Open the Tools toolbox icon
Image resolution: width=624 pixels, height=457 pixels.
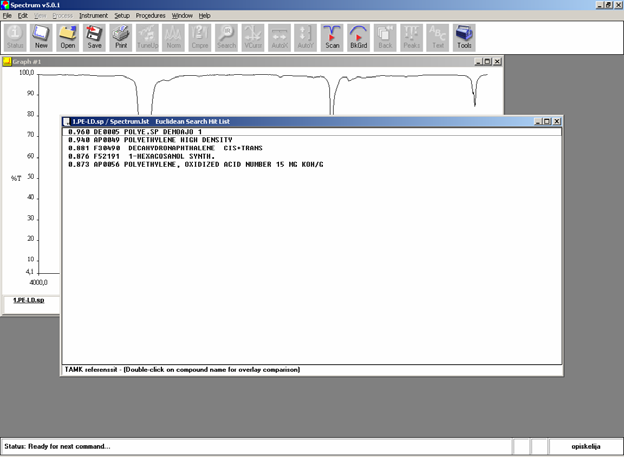pos(464,37)
